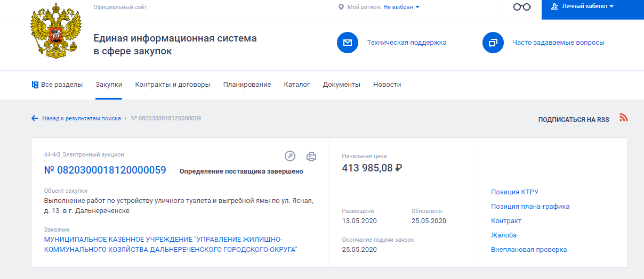
Task: Click the Начальная цена label
Action: pos(364,156)
